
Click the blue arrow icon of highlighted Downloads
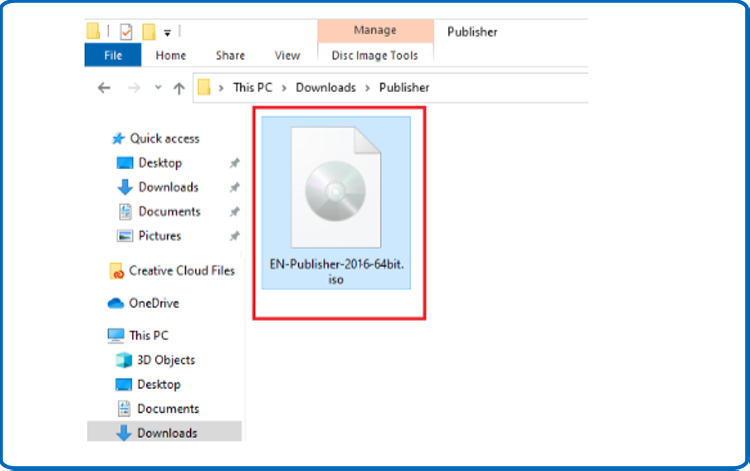124,433
